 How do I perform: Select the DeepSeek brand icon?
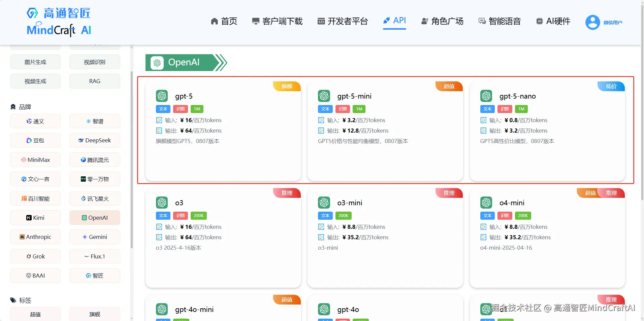point(81,140)
